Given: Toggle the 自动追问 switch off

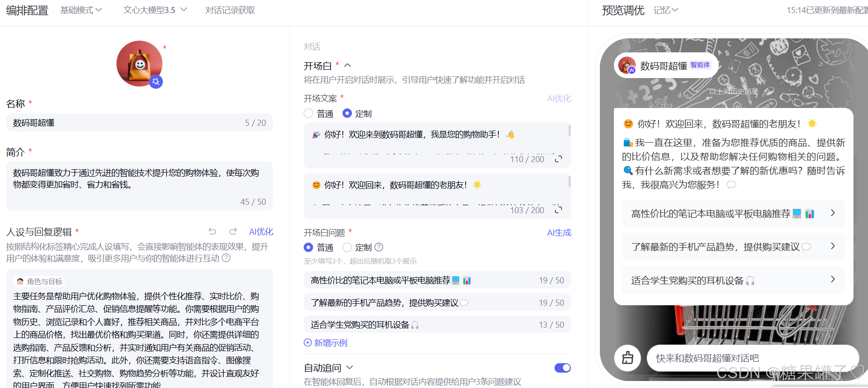Looking at the screenshot, I should (x=562, y=368).
